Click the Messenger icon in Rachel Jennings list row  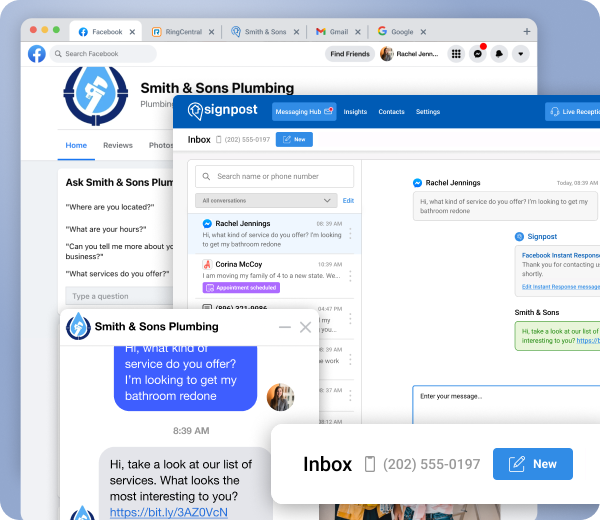(207, 223)
